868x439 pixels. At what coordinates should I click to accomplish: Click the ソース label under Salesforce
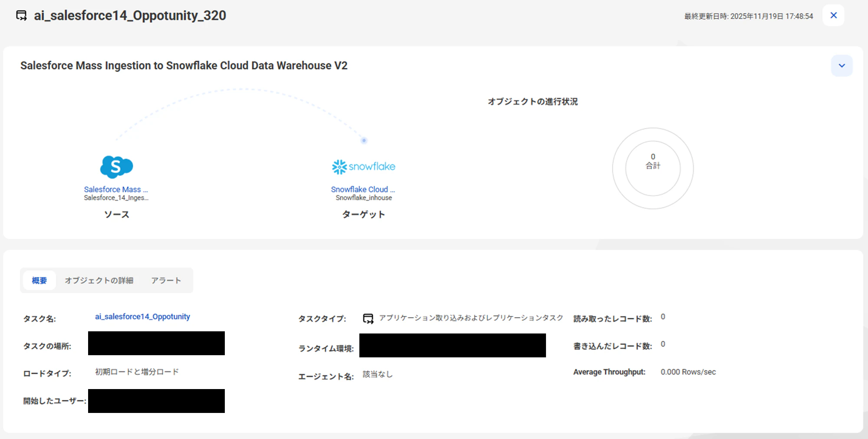coord(116,215)
